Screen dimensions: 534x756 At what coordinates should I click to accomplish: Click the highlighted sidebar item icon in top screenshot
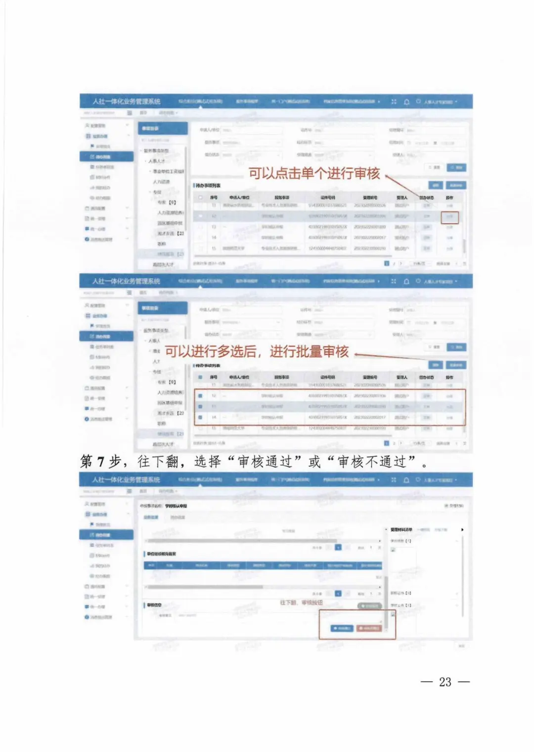click(92, 157)
